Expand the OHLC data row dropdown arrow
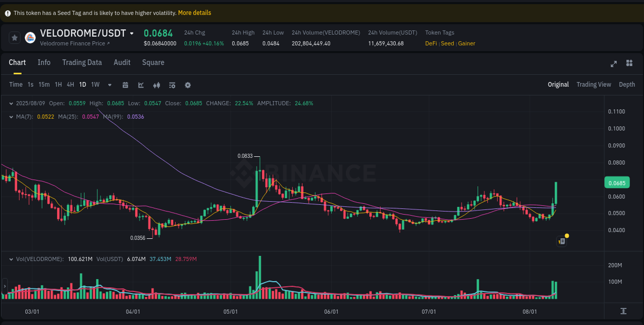The height and width of the screenshot is (325, 644). [x=10, y=103]
